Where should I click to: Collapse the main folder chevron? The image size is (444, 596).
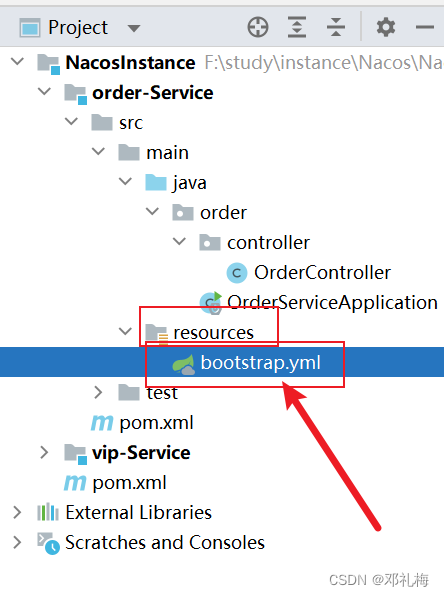point(98,151)
